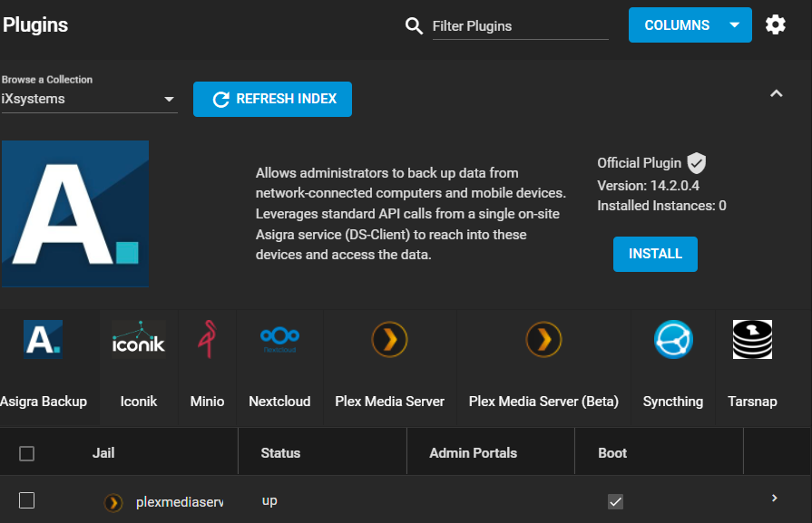Screen dimensions: 812x523
Task: Click the Iconik plugin label
Action: [x=139, y=402]
